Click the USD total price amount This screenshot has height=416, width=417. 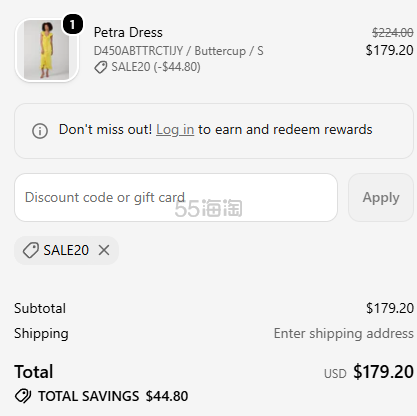[383, 372]
